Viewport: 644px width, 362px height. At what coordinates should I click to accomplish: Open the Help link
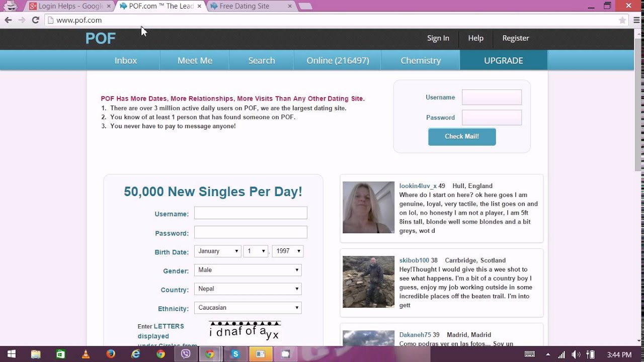coord(475,38)
